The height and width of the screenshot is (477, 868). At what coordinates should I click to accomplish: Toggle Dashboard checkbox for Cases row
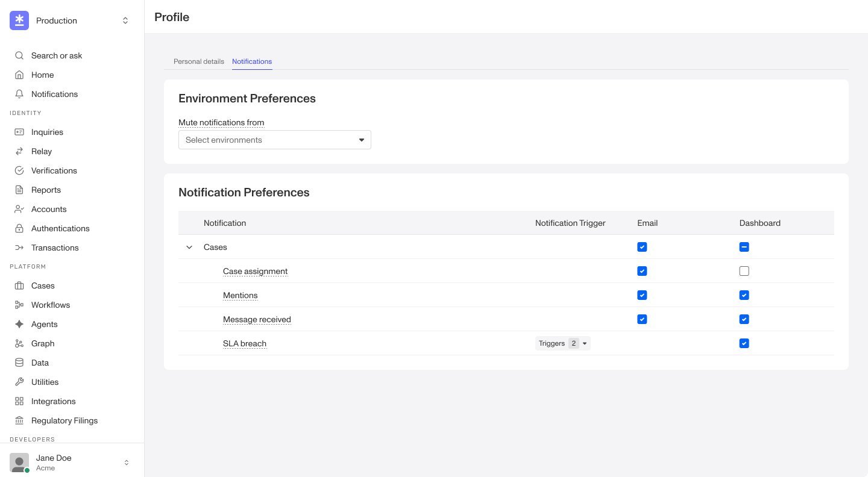pyautogui.click(x=744, y=247)
